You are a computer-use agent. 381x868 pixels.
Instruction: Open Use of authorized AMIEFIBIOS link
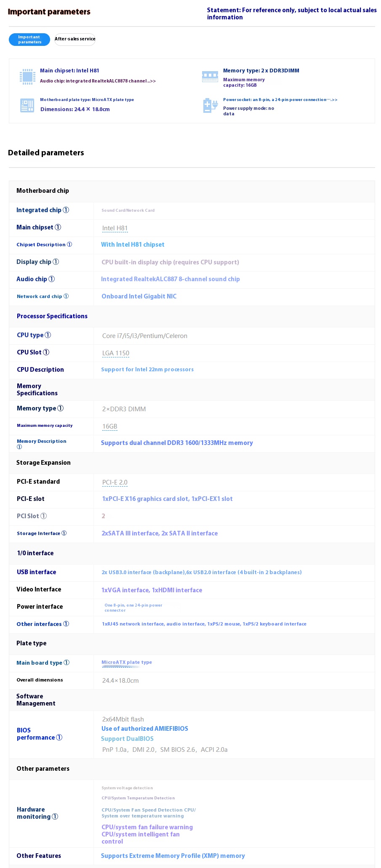point(145,729)
